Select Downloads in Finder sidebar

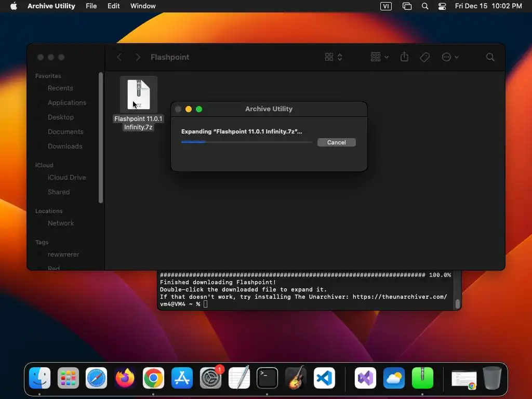65,146
